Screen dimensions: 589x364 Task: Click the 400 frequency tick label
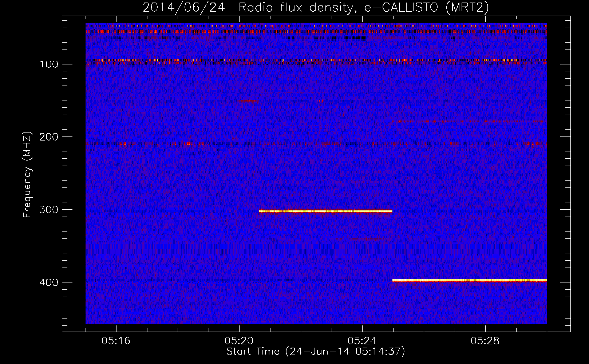click(x=49, y=283)
